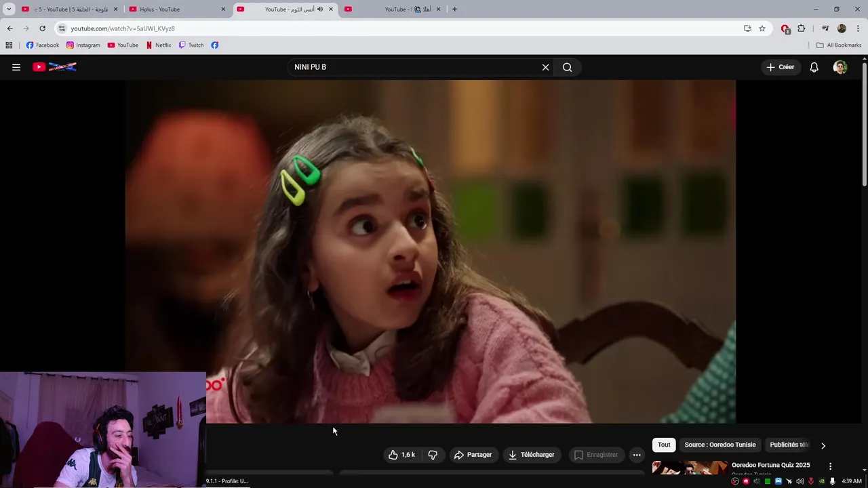The height and width of the screenshot is (488, 868).
Task: Click the Créer button
Action: [x=780, y=67]
